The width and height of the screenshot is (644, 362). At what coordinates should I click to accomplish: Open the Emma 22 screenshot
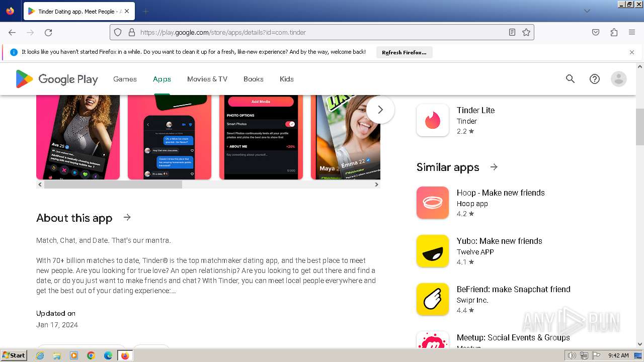pos(346,137)
